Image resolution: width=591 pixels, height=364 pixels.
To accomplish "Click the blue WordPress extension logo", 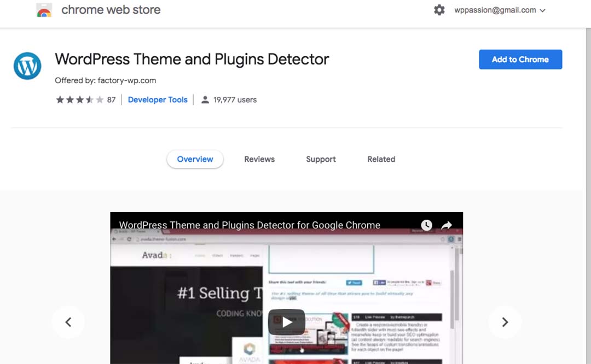I will point(27,66).
